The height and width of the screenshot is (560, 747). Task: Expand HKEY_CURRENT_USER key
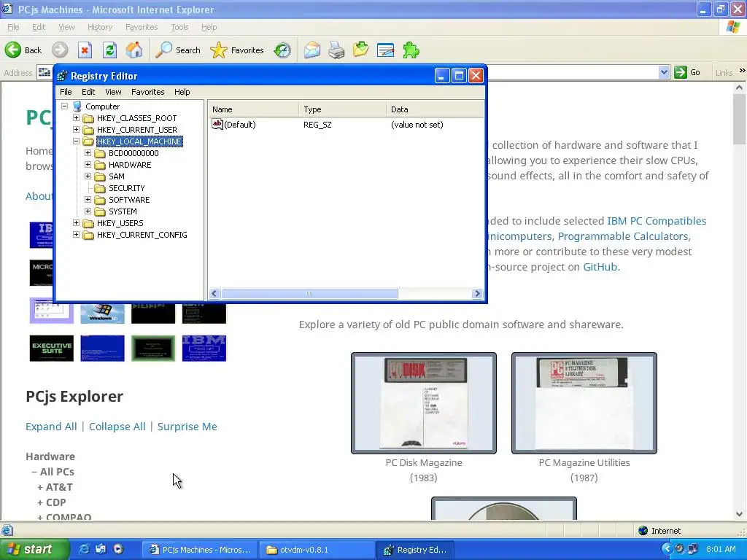coord(76,130)
